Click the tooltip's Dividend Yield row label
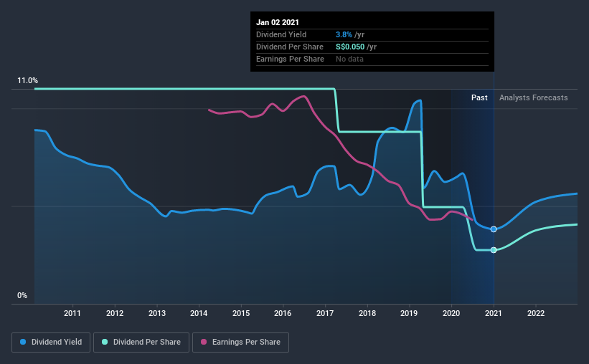589x364 pixels. tap(281, 34)
